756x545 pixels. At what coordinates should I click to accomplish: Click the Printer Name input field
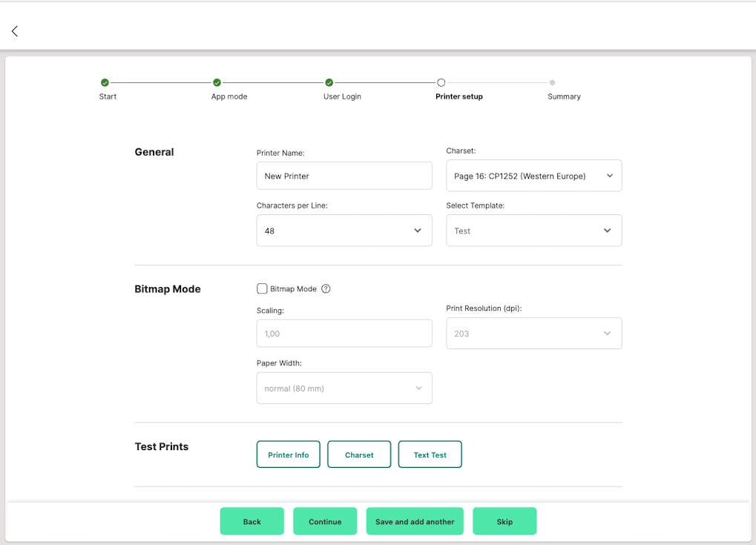pos(344,176)
